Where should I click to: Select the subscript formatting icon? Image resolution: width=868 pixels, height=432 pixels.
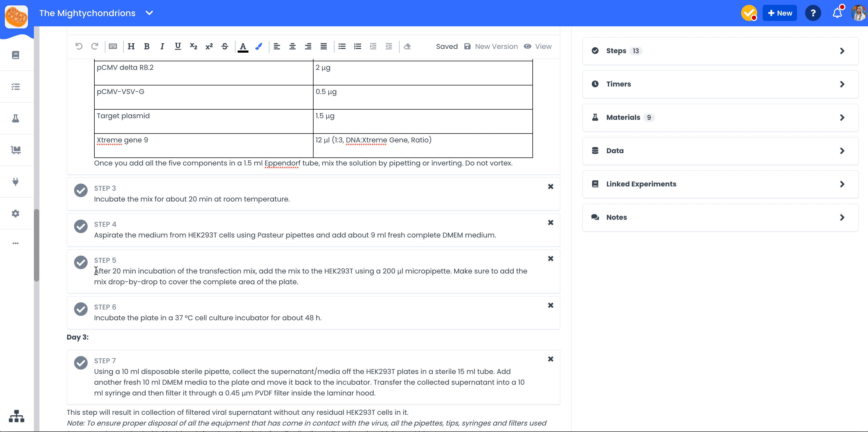pyautogui.click(x=193, y=46)
